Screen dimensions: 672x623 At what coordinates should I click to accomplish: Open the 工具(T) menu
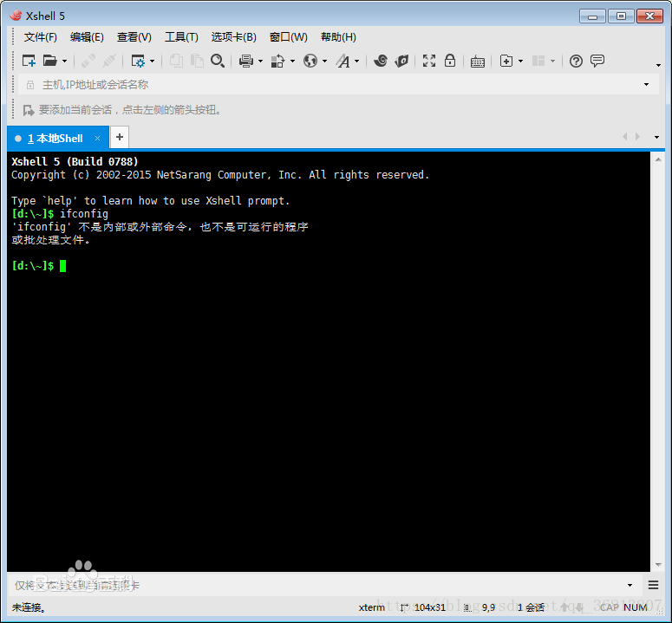182,37
